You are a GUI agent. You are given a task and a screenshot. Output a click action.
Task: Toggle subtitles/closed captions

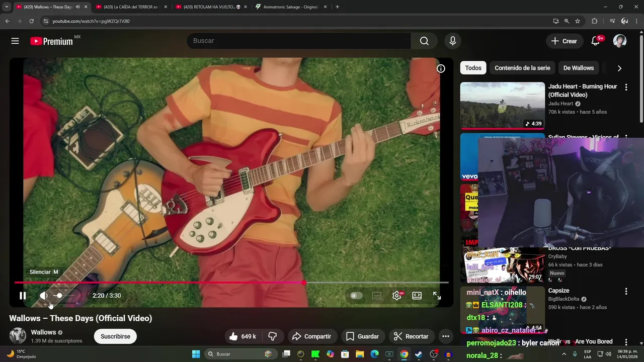click(377, 296)
